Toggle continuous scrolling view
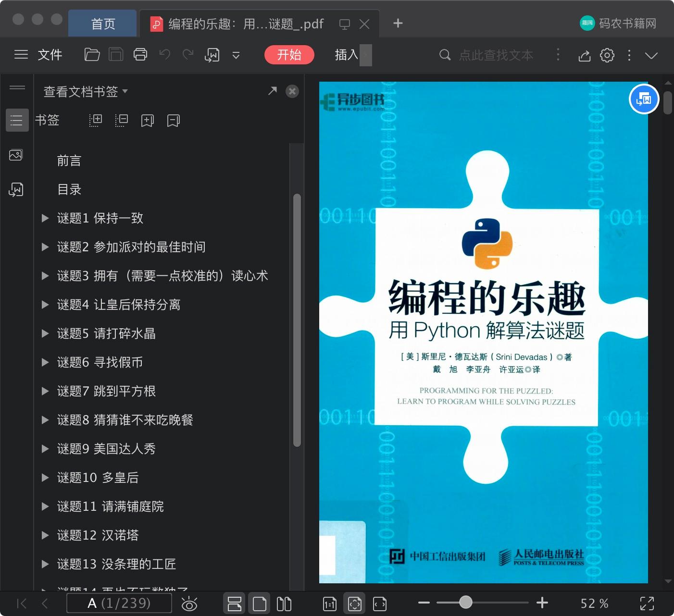The height and width of the screenshot is (616, 674). (235, 604)
